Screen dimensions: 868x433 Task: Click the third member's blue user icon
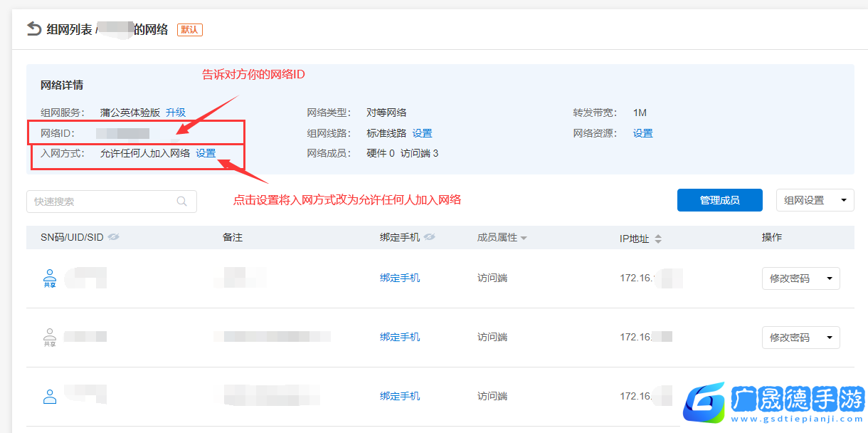50,397
